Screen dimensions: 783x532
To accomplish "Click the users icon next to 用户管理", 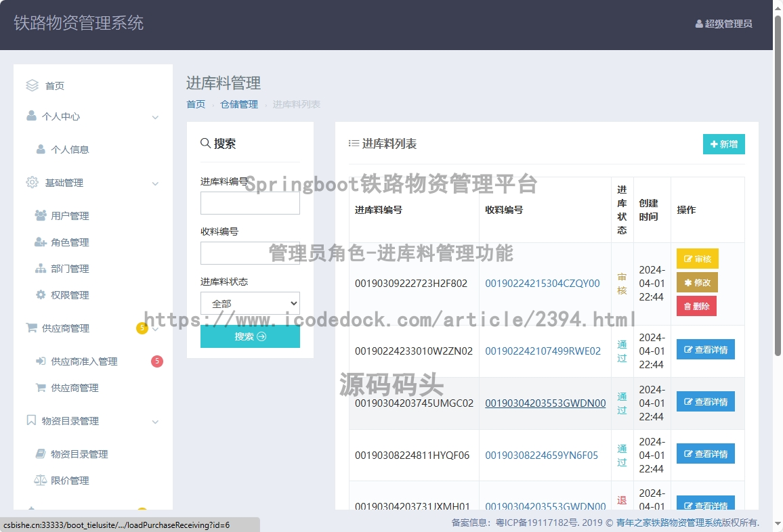I will point(40,216).
